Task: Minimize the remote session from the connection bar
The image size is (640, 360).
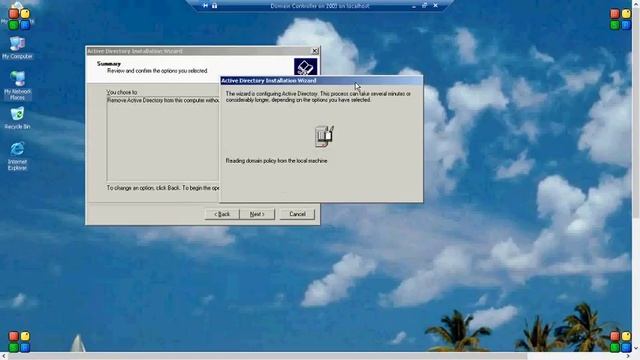Action: tap(414, 6)
